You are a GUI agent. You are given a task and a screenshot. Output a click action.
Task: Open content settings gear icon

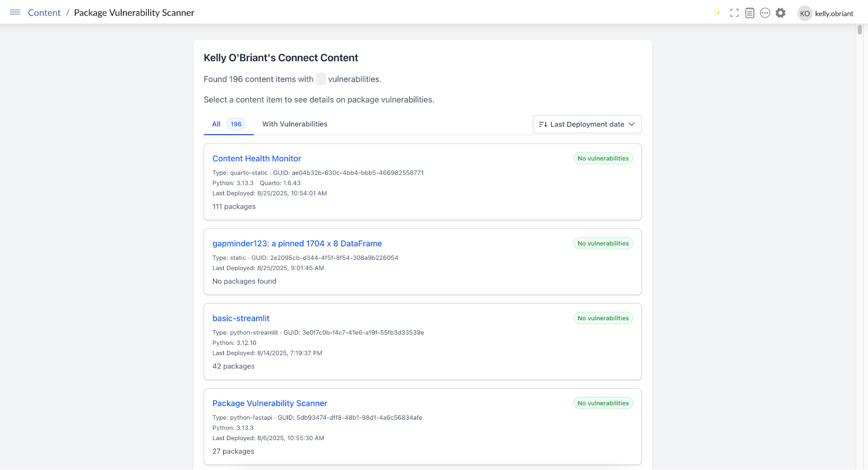pyautogui.click(x=781, y=13)
